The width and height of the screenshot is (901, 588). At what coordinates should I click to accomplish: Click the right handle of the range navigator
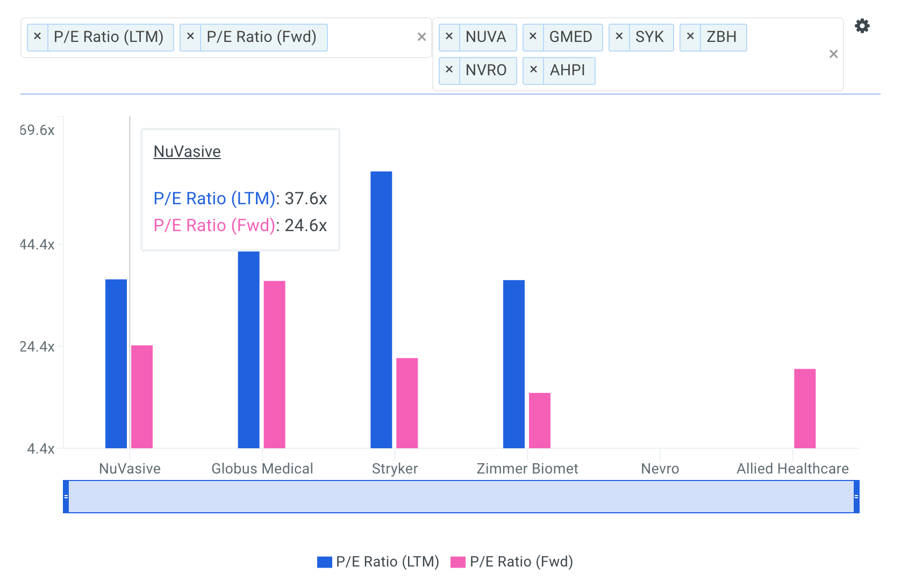pyautogui.click(x=856, y=497)
